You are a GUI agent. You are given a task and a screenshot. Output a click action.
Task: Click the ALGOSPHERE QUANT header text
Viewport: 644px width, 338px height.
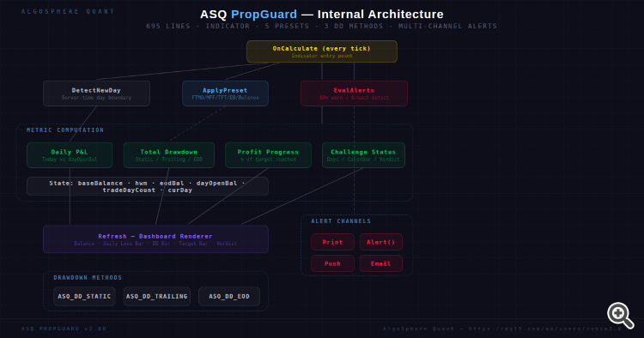point(68,11)
